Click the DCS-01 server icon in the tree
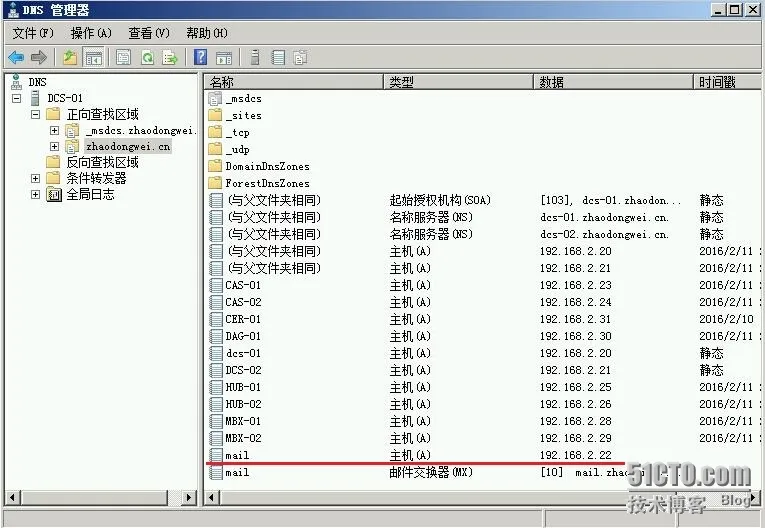Image resolution: width=765 pixels, height=528 pixels. tap(35, 98)
